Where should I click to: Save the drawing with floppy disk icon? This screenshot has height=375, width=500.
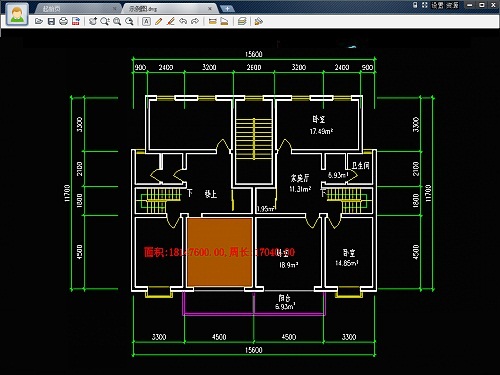point(51,22)
